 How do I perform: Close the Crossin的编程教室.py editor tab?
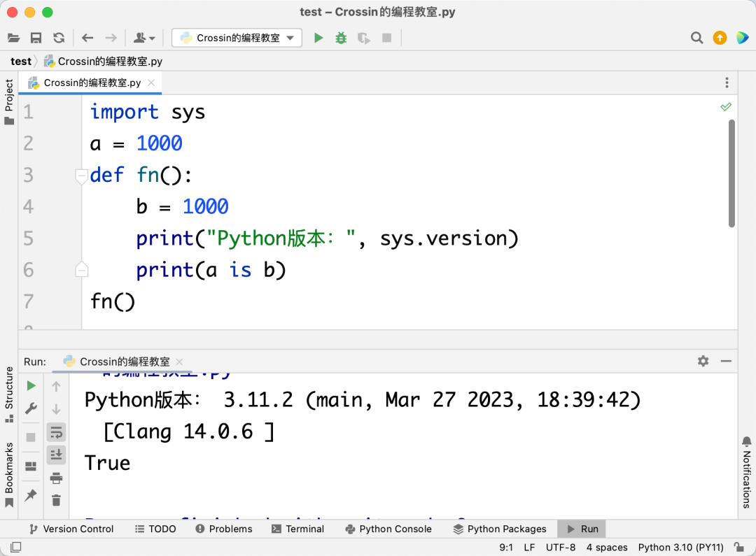(x=151, y=83)
